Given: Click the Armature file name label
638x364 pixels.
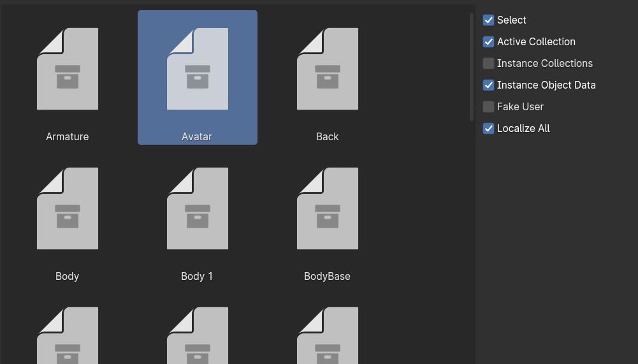Looking at the screenshot, I should point(67,136).
